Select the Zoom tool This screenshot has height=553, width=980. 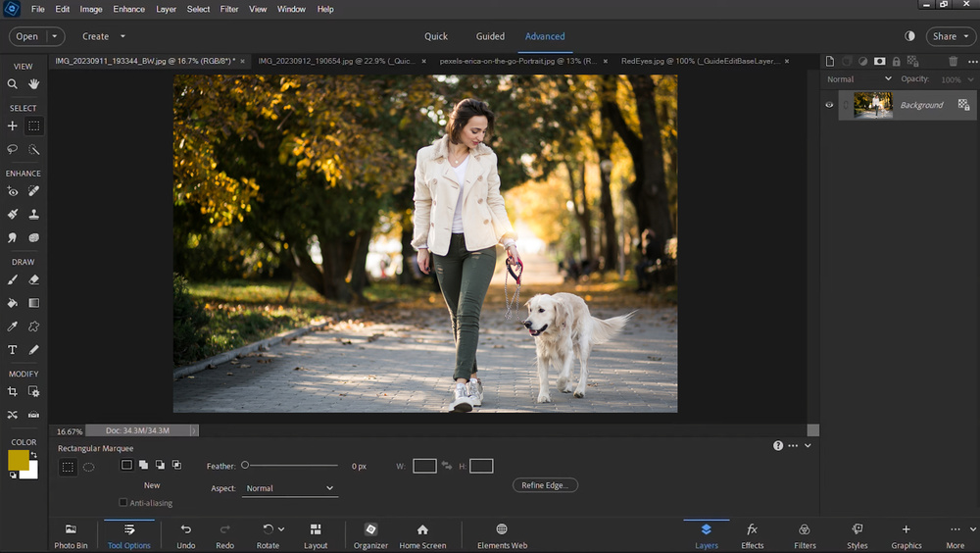[x=13, y=84]
